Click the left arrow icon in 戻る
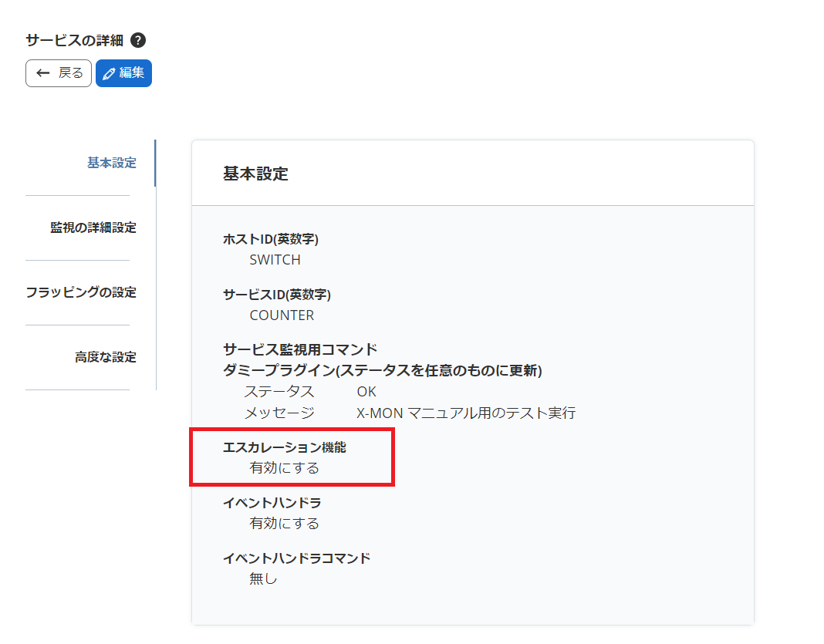The height and width of the screenshot is (644, 824). pyautogui.click(x=45, y=72)
